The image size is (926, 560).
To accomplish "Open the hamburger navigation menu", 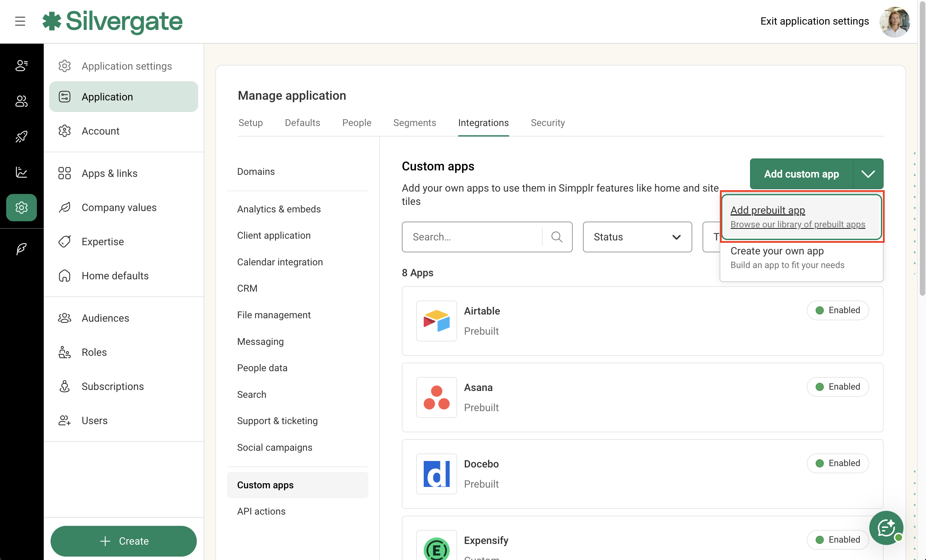I will 20,22.
